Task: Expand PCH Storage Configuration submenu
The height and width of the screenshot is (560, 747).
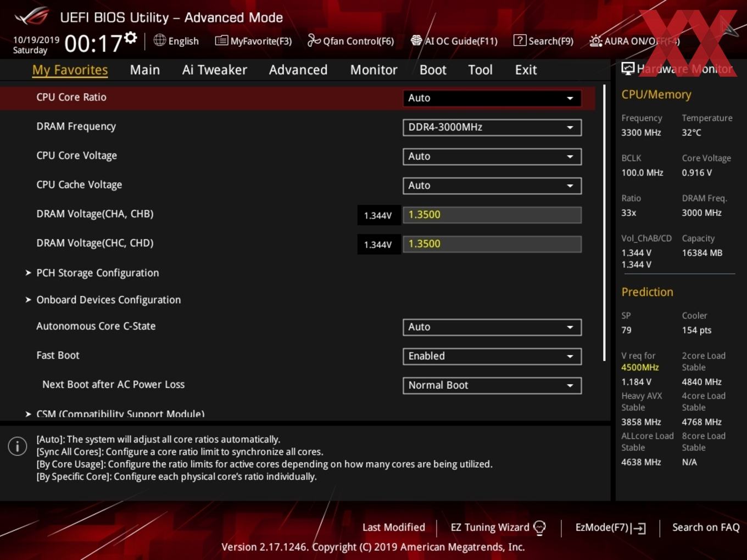Action: point(97,273)
